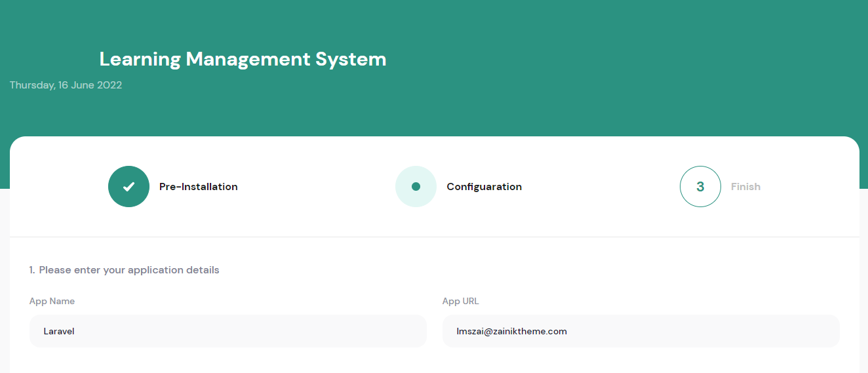The height and width of the screenshot is (373, 868).
Task: Place cursor on 'lmszai@zainiktheme.com' text
Action: 511,332
